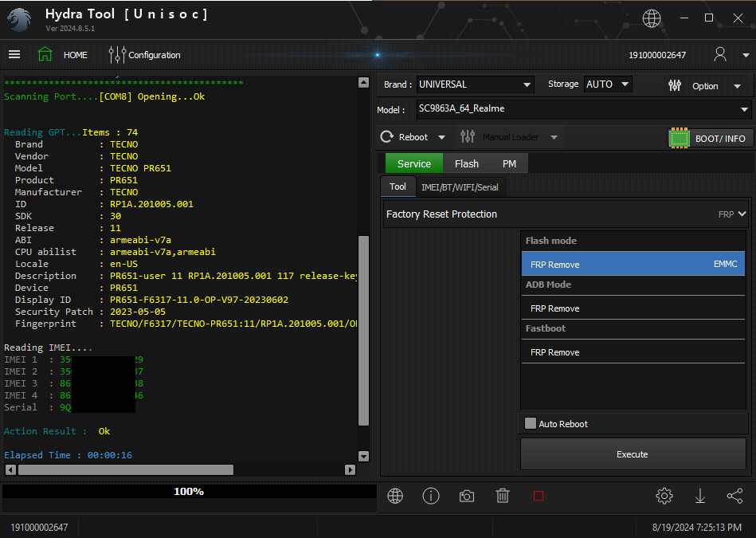Viewport: 756px width, 538px height.
Task: Click the BOOT/INFO chip icon
Action: (679, 139)
